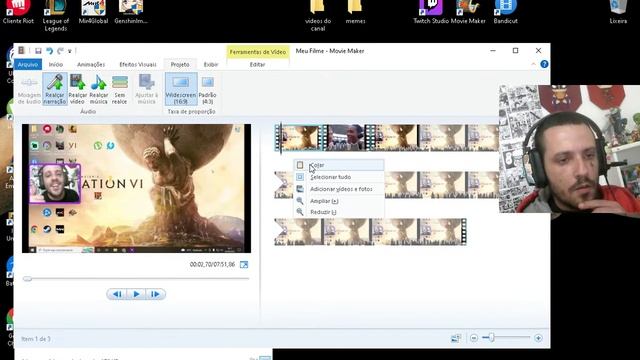
Task: Open full screen preview icon beside timecode
Action: point(244,264)
